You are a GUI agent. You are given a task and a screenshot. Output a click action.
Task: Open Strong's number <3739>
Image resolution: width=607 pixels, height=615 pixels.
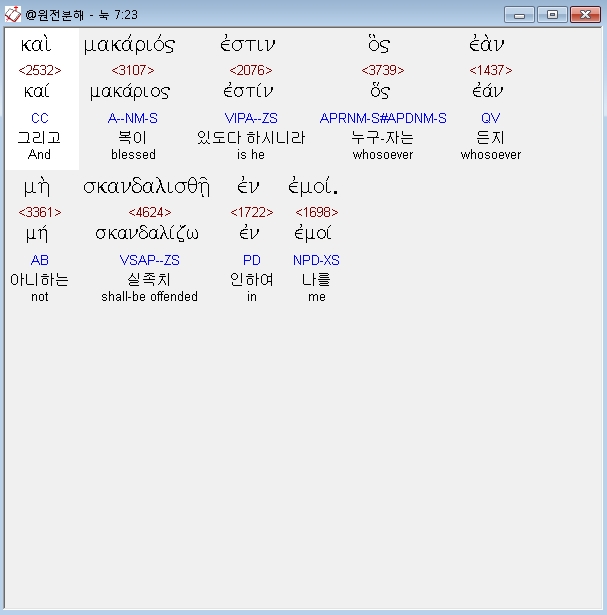tap(383, 70)
